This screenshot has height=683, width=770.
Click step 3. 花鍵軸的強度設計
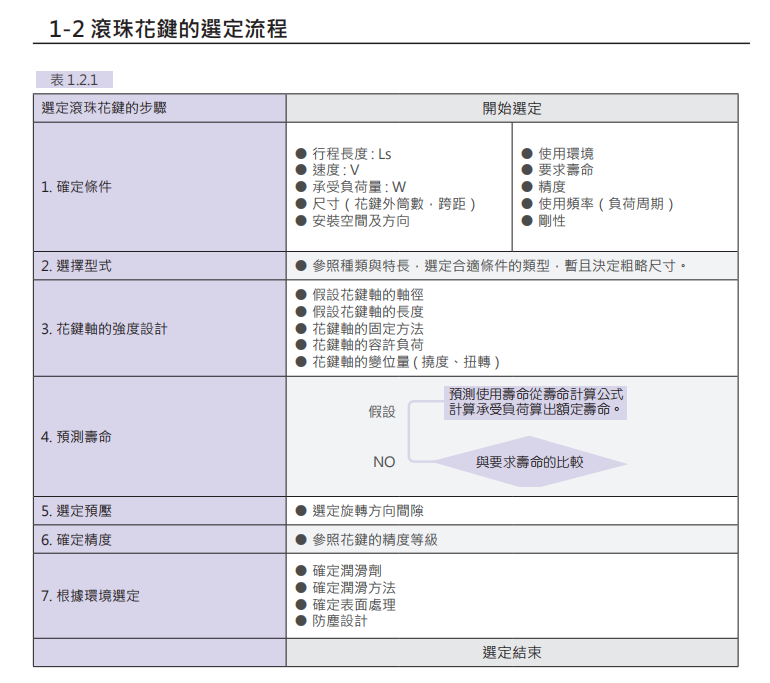[x=104, y=329]
